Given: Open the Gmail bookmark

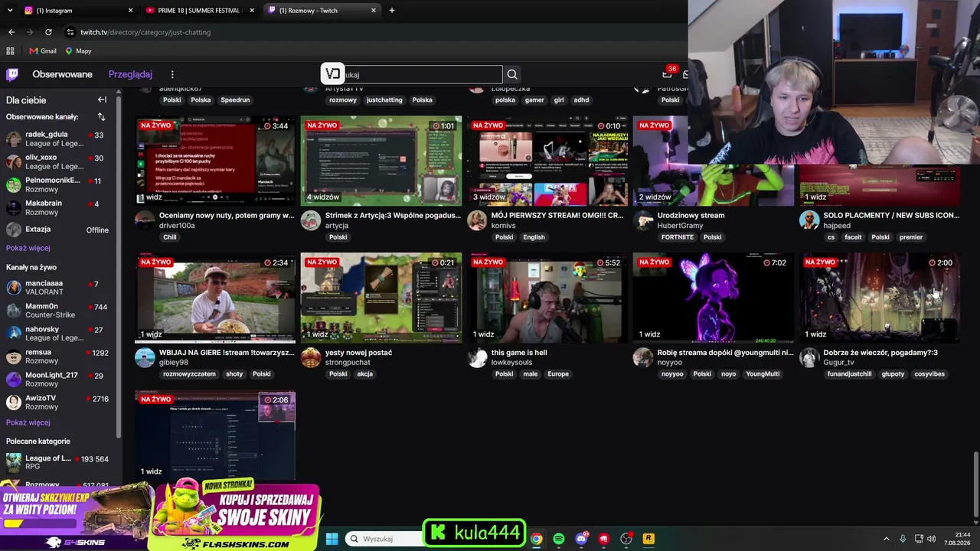Looking at the screenshot, I should tap(43, 51).
